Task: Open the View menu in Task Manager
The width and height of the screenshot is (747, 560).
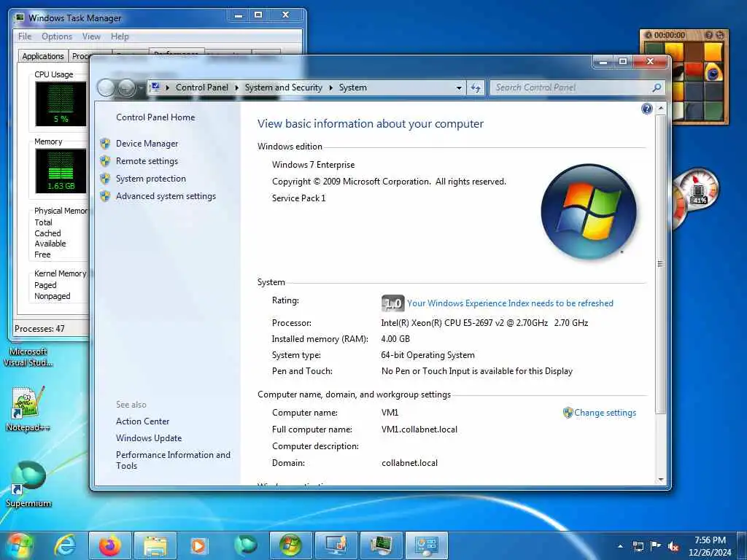Action: (x=91, y=36)
